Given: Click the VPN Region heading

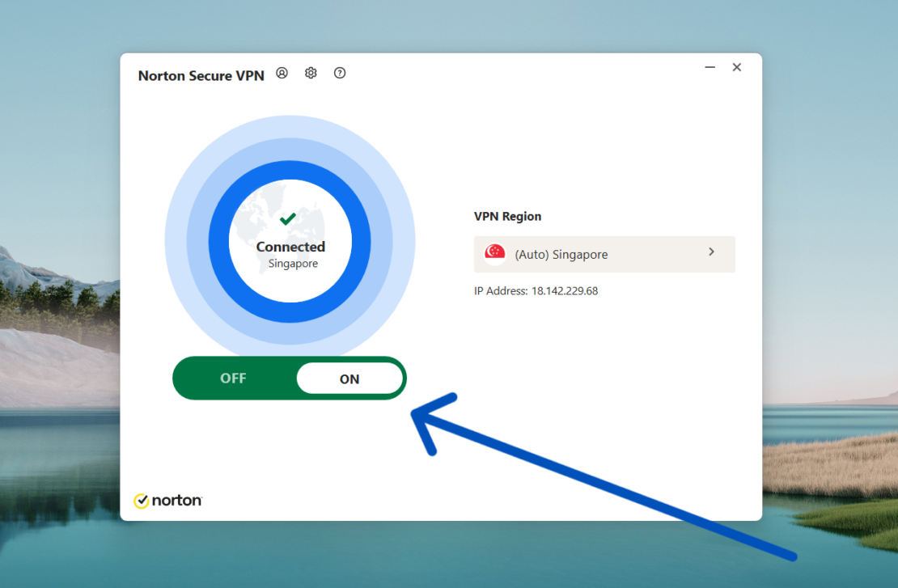Looking at the screenshot, I should pyautogui.click(x=507, y=216).
